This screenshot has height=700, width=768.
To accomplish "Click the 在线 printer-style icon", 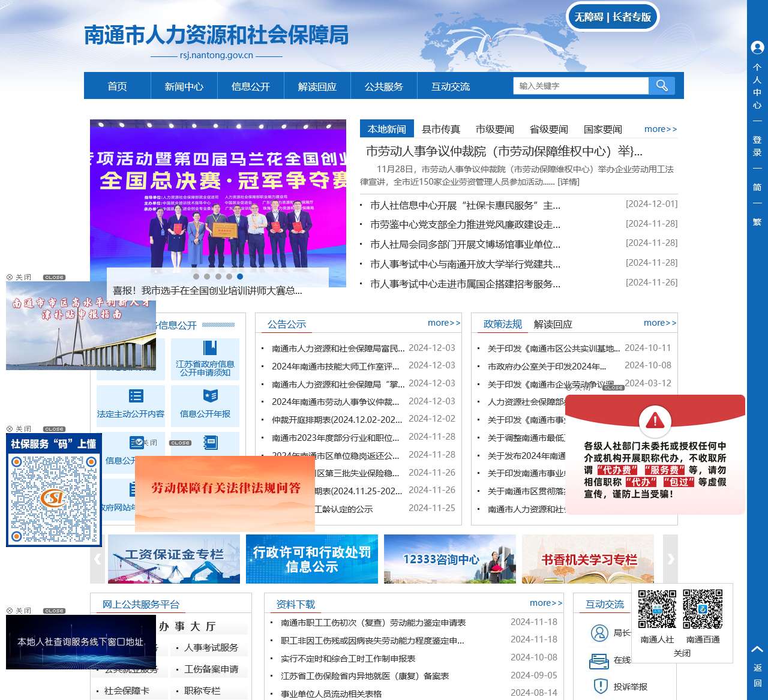I will 599,660.
